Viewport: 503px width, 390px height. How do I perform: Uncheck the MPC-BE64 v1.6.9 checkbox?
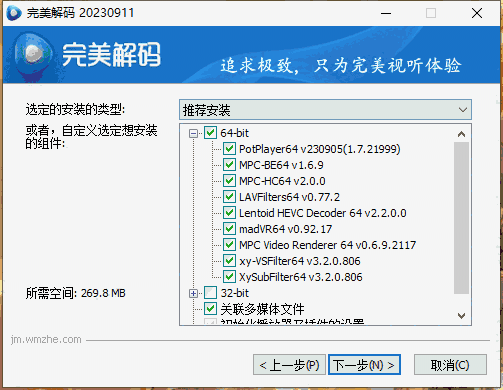pos(229,165)
